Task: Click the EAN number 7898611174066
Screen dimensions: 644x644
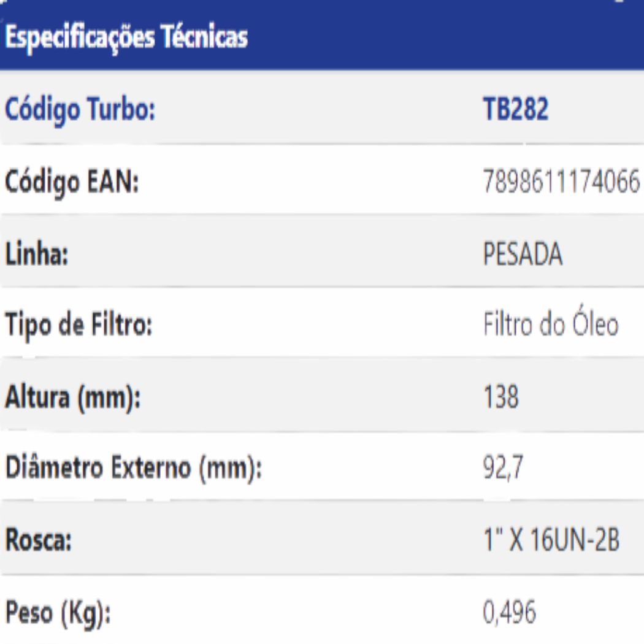Action: click(x=561, y=182)
